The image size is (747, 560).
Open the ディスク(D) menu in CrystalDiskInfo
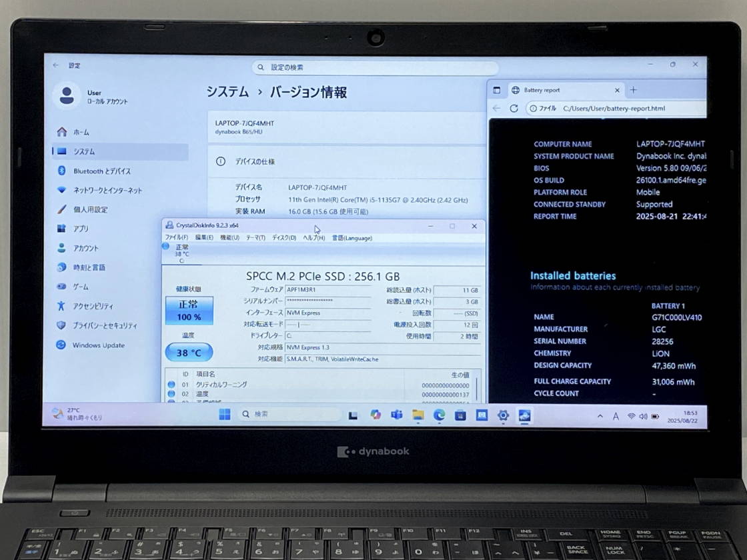(x=284, y=237)
